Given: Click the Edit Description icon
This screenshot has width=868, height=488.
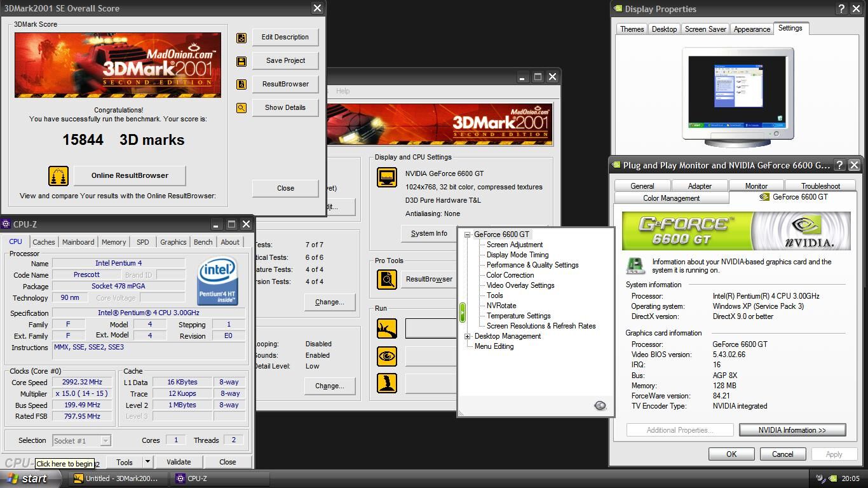Looking at the screenshot, I should [241, 37].
